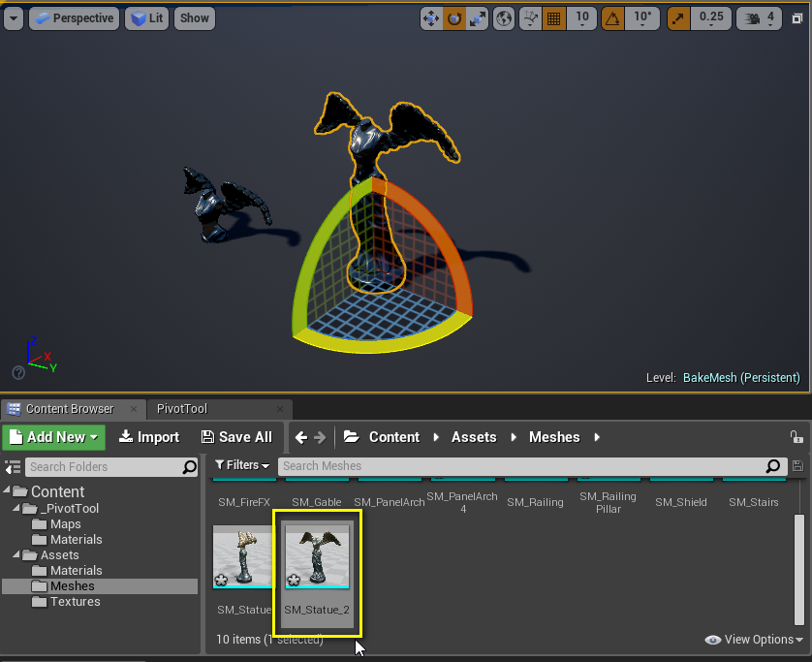Expand the Filters dropdown
The height and width of the screenshot is (662, 812).
click(x=242, y=465)
